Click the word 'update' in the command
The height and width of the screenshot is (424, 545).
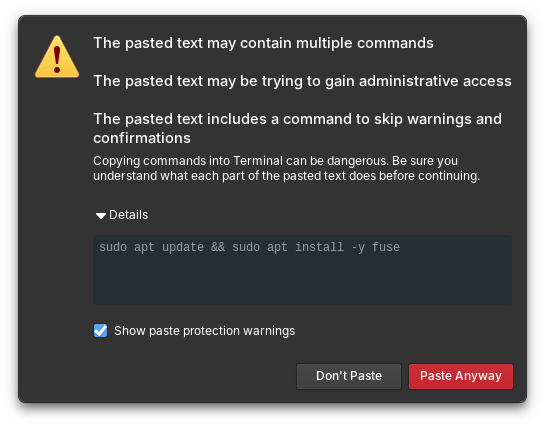183,247
